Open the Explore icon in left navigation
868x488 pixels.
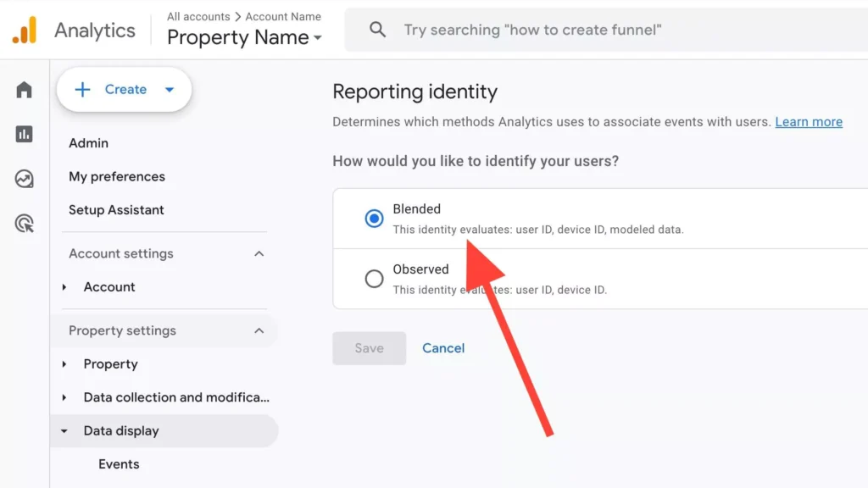(23, 179)
